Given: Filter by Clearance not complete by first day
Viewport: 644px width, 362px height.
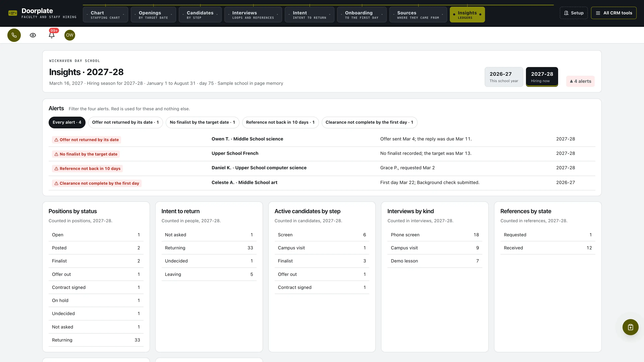Looking at the screenshot, I should tap(369, 122).
